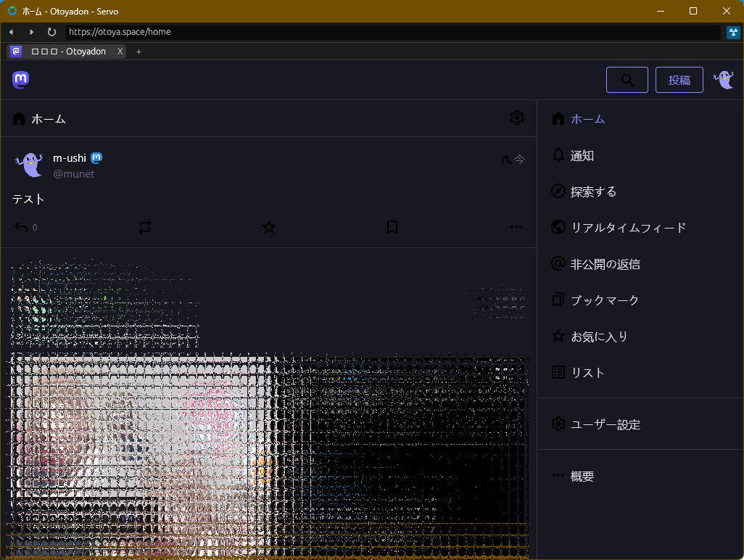Open ブックマーク in sidebar
Image resolution: width=744 pixels, height=560 pixels.
(x=604, y=300)
